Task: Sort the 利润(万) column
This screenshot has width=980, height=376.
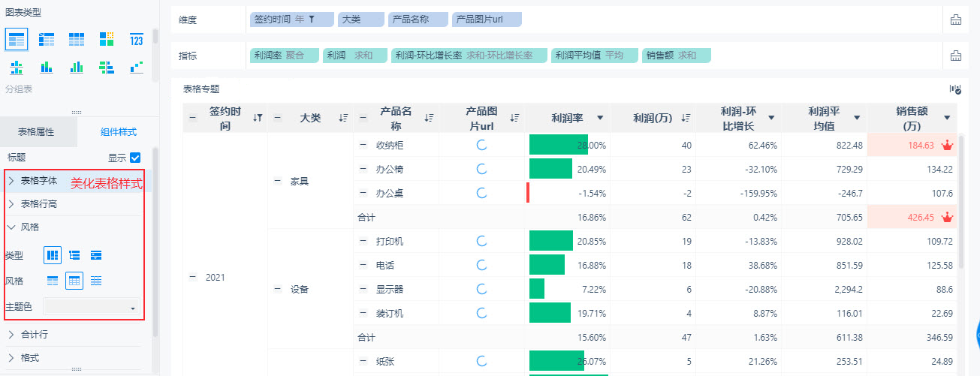Action: coord(686,117)
